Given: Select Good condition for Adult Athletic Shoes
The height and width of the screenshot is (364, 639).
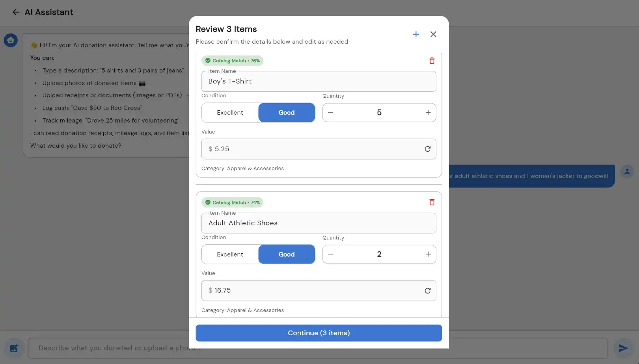Looking at the screenshot, I should (287, 254).
